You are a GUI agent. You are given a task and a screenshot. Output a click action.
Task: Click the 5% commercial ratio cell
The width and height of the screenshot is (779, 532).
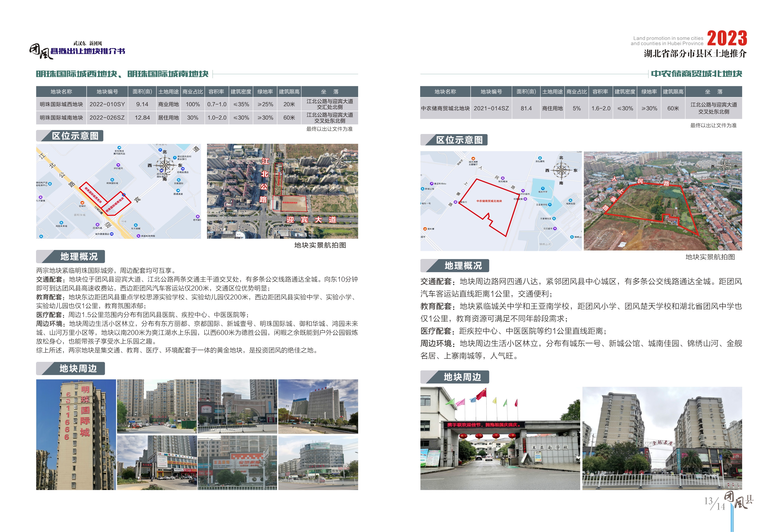point(576,108)
